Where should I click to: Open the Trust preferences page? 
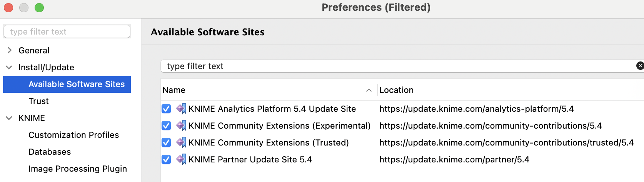[x=38, y=101]
